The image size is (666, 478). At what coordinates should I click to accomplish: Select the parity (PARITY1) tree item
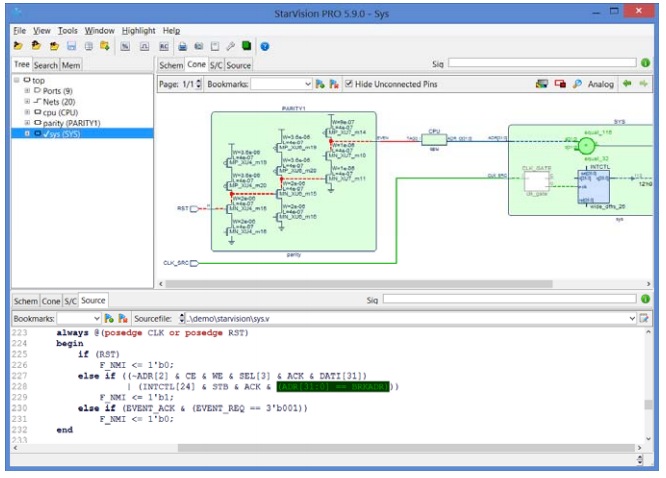72,123
